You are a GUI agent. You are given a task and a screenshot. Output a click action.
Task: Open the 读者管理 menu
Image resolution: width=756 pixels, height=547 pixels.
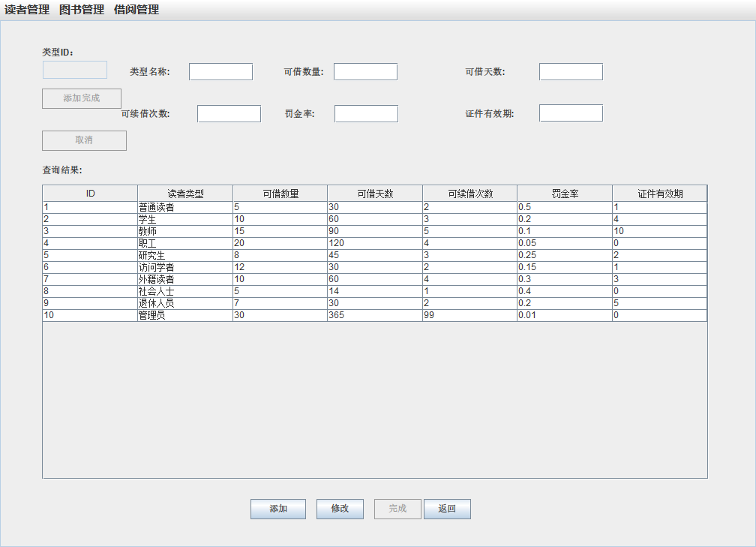27,10
